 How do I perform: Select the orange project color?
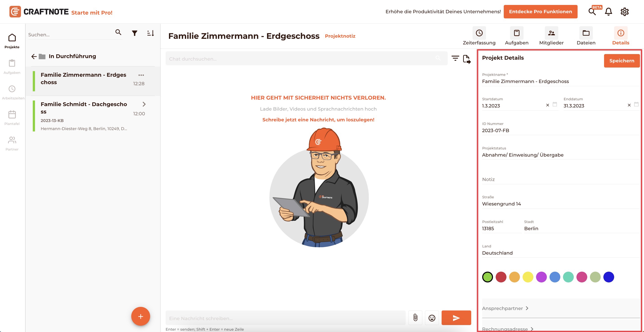tap(514, 277)
